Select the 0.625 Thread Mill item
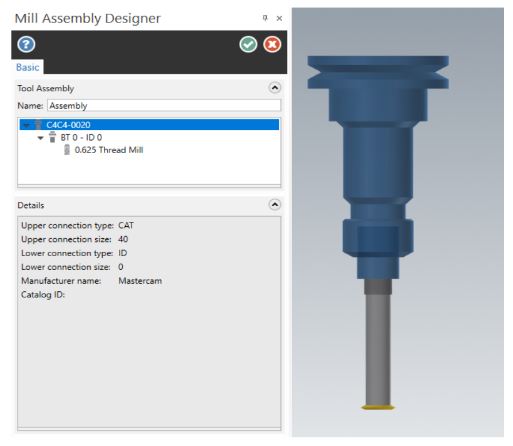The image size is (513, 446). click(109, 150)
